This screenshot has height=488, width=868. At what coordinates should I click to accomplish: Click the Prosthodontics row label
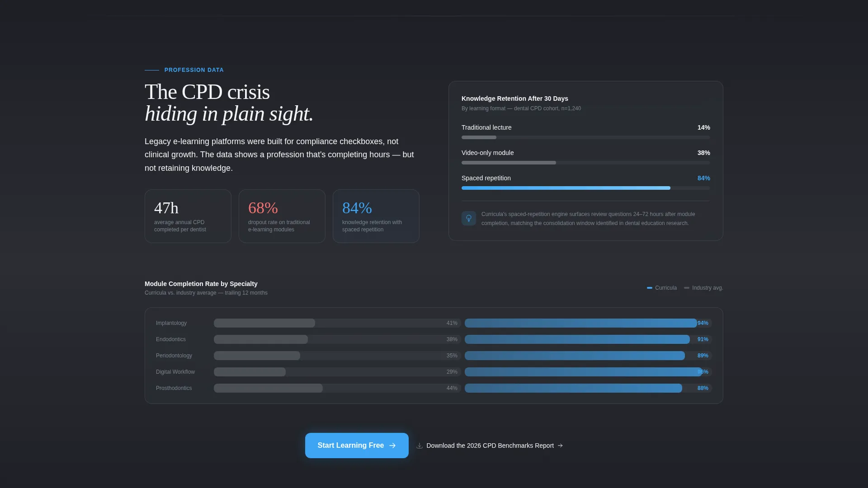[174, 388]
